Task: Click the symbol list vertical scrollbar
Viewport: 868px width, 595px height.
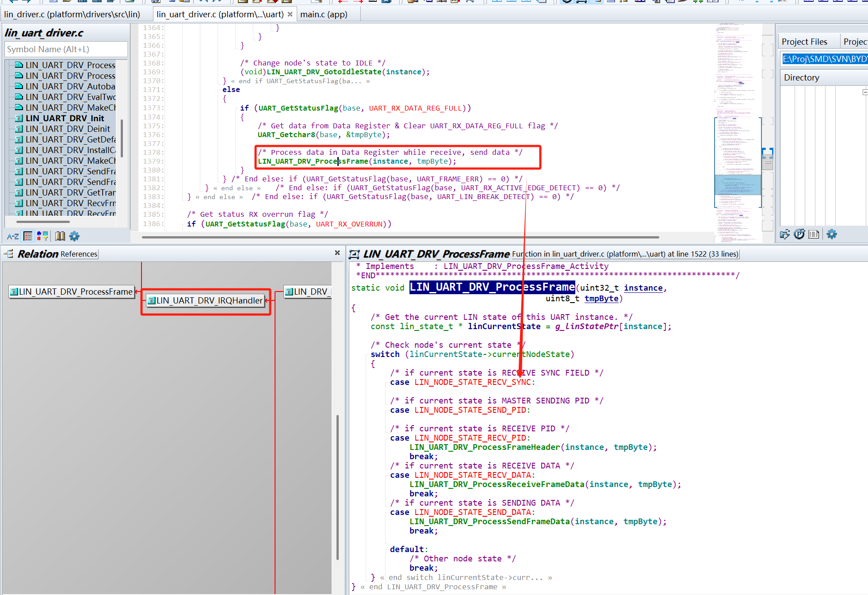Action: click(122, 138)
